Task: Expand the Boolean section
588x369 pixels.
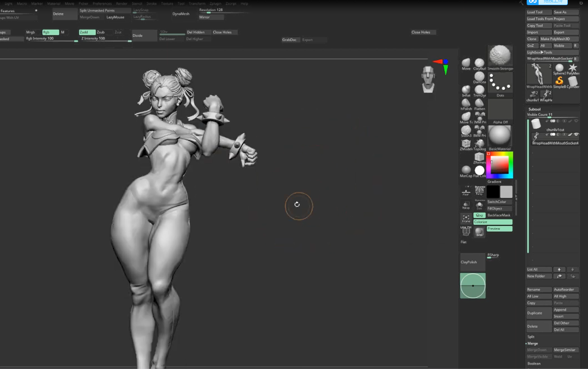Action: pyautogui.click(x=534, y=363)
